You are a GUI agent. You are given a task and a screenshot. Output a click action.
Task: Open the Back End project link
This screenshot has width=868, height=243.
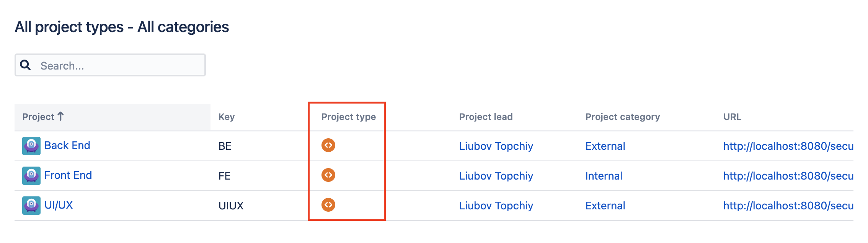(67, 146)
